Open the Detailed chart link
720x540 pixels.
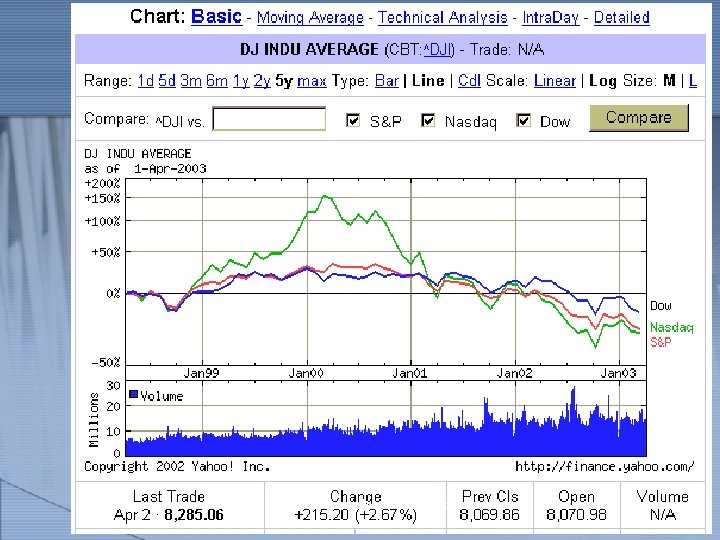pyautogui.click(x=622, y=17)
